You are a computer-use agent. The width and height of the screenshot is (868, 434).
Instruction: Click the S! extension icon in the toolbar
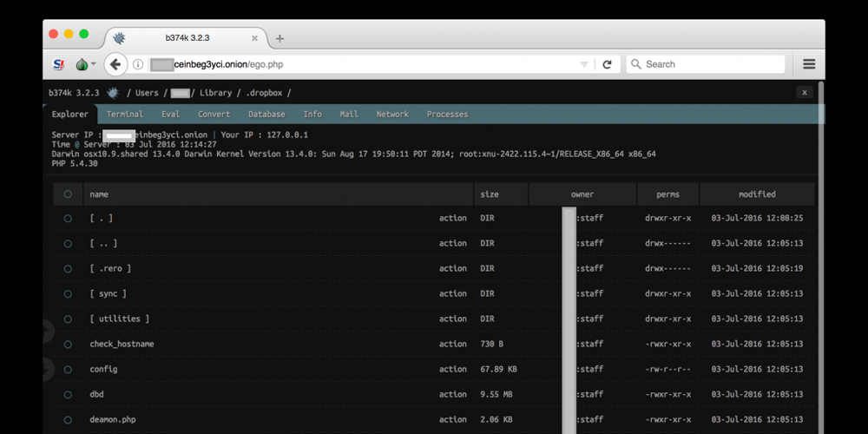59,64
